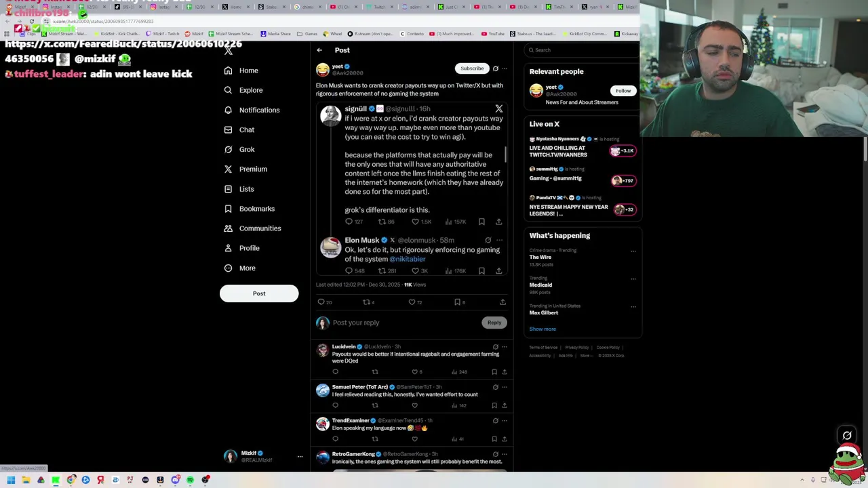Screen dimensions: 868x488
Task: Open options for Medicaid trend
Action: click(633, 279)
